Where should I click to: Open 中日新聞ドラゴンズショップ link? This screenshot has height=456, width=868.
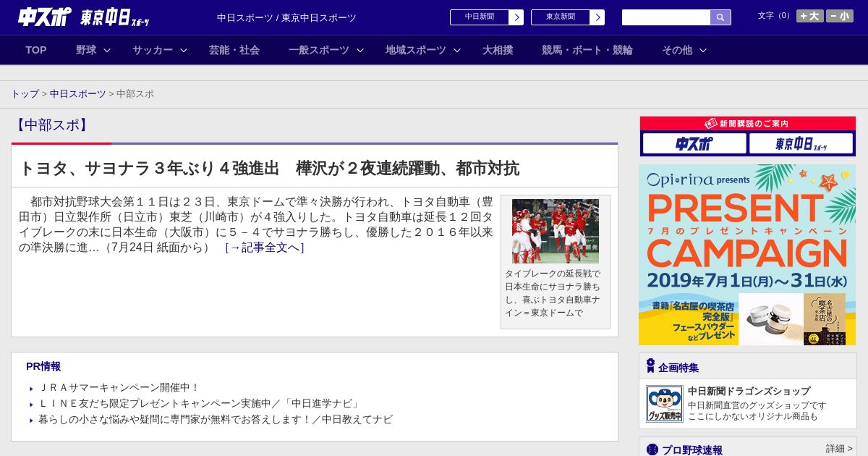click(x=749, y=391)
